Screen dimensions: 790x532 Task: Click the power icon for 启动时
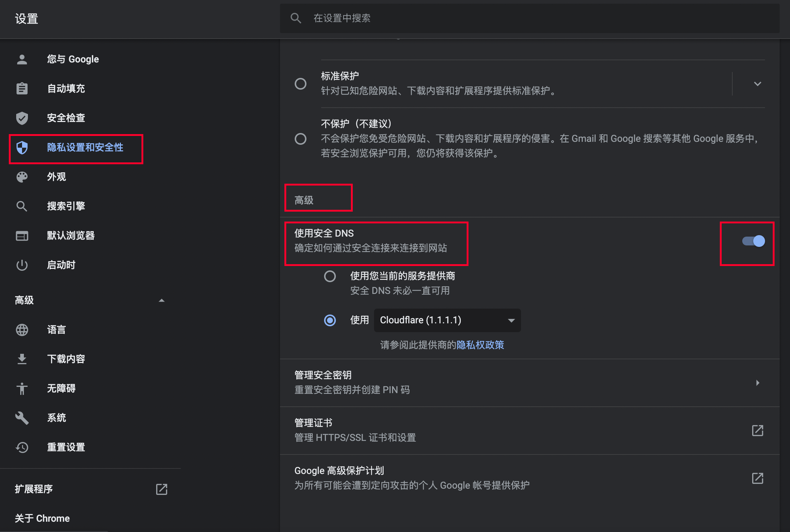(x=22, y=265)
